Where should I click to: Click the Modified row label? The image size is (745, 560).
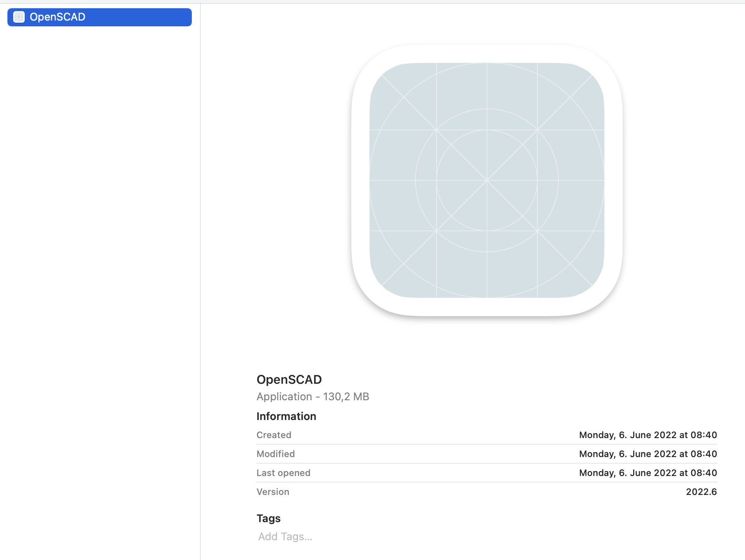pyautogui.click(x=275, y=454)
